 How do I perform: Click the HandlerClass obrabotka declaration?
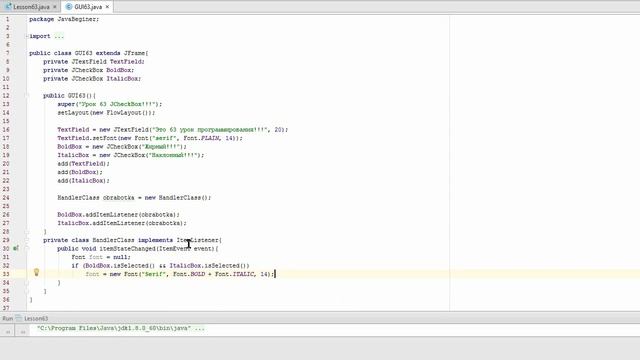pyautogui.click(x=134, y=198)
